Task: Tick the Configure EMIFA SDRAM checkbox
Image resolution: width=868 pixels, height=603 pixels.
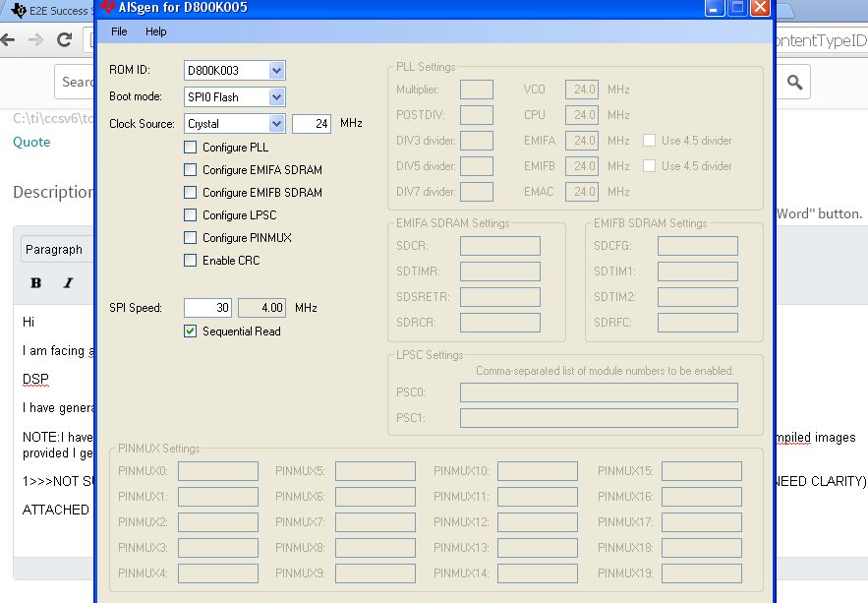Action: click(x=190, y=170)
